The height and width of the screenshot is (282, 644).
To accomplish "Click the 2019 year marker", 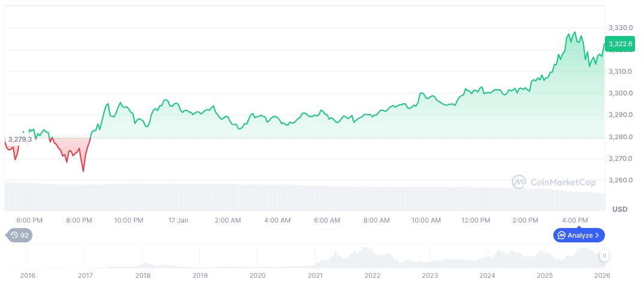I will pyautogui.click(x=200, y=275).
